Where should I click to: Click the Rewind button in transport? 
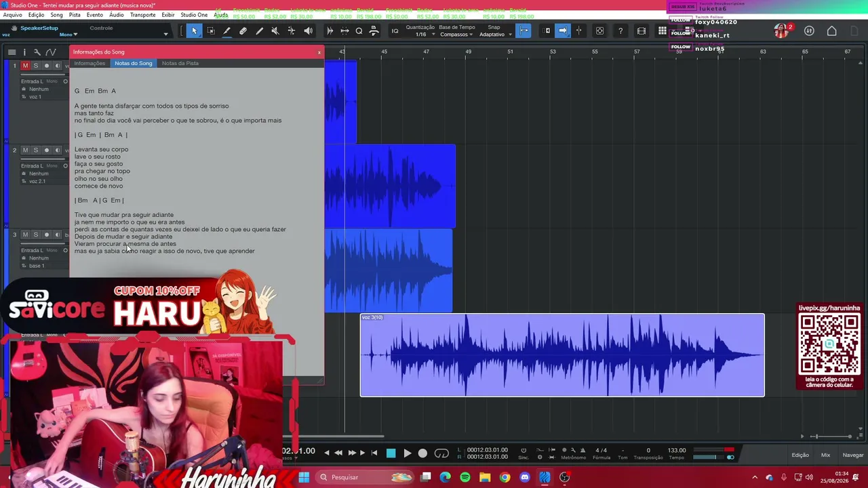338,453
